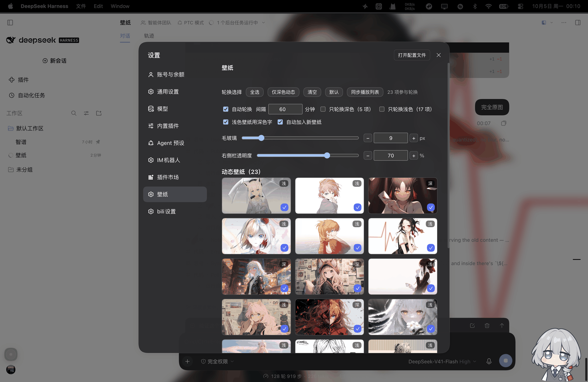This screenshot has height=382, width=588.
Task: Copy the message via copy icon near 00:07
Action: [x=504, y=123]
